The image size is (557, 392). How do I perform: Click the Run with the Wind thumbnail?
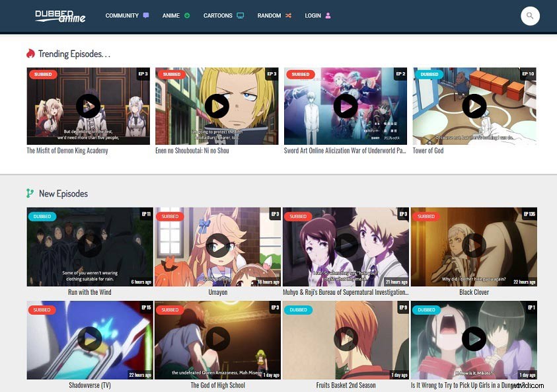(89, 247)
